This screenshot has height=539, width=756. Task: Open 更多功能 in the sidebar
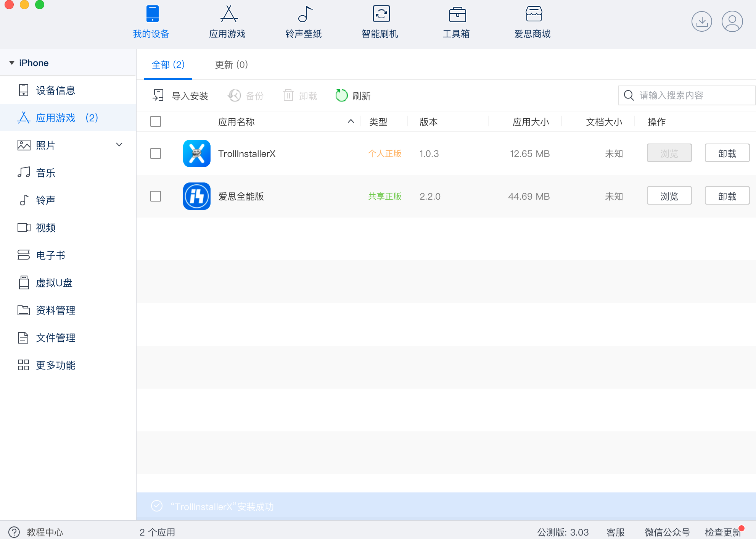(68, 365)
